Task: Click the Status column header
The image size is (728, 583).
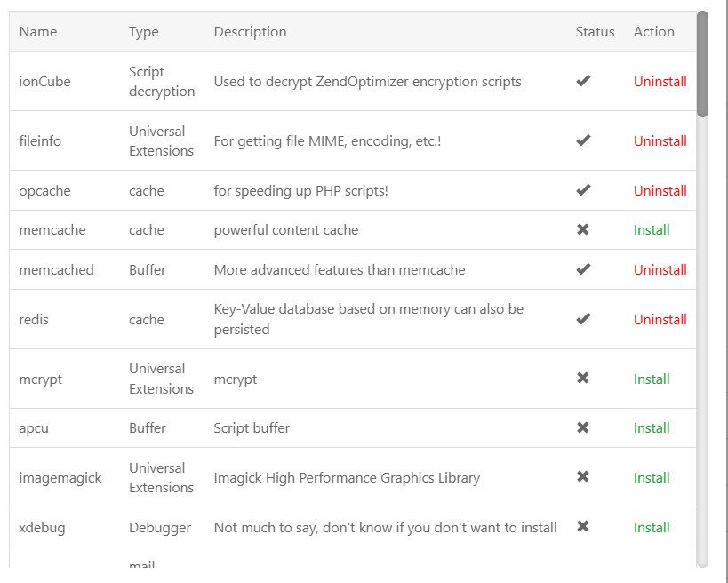Action: click(x=595, y=31)
